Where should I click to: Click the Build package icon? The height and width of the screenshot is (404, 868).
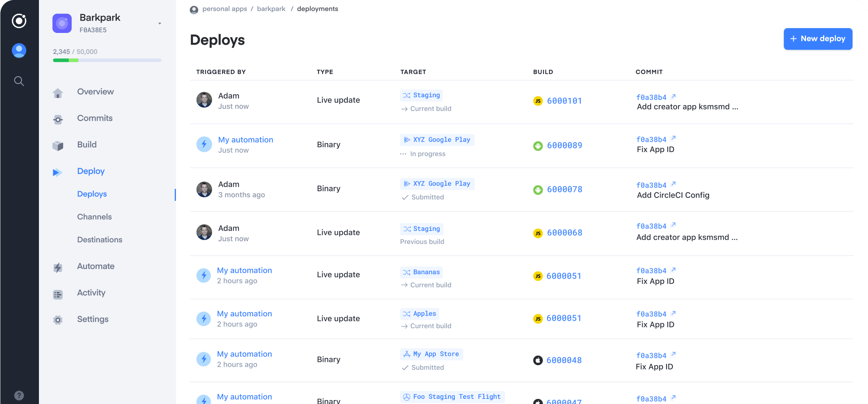point(58,145)
